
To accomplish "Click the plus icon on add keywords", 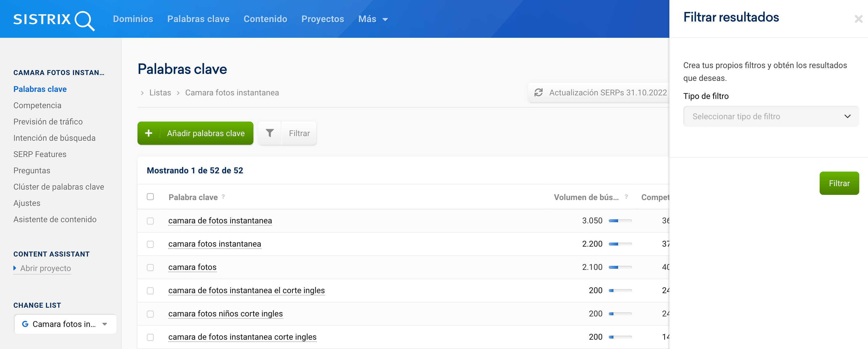I will pos(149,133).
